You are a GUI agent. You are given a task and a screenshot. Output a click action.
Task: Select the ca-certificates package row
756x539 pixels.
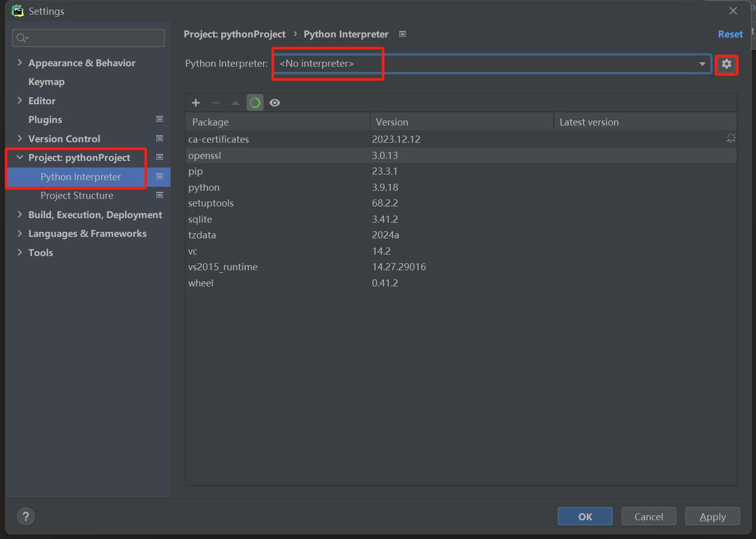[461, 139]
